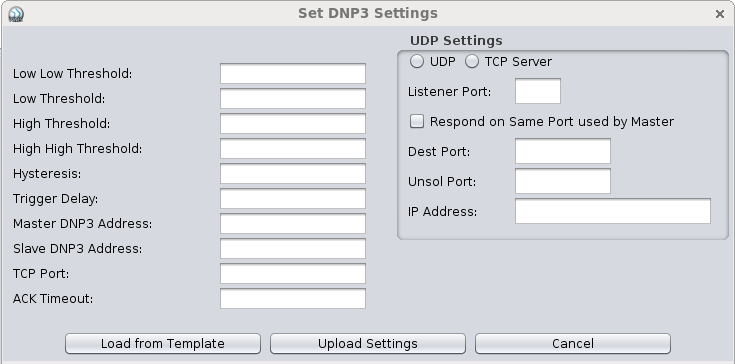Focus the TCP Port input field
735x364 pixels.
(293, 274)
